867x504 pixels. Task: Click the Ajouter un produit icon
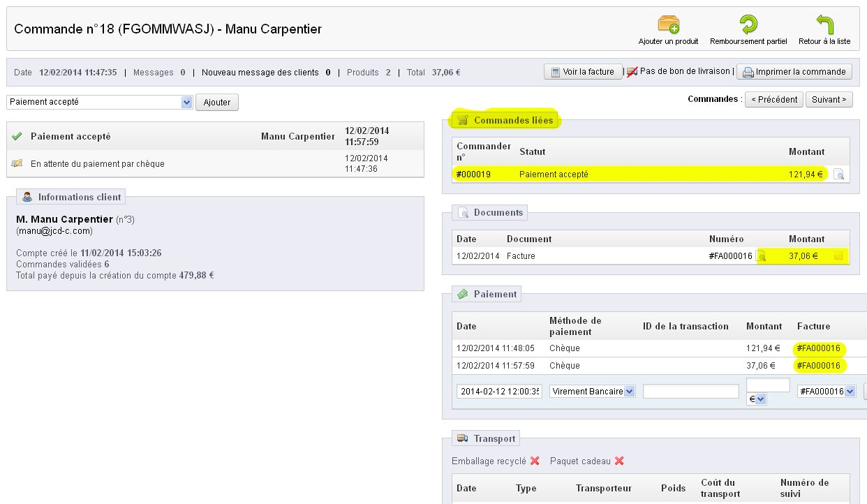pos(668,24)
